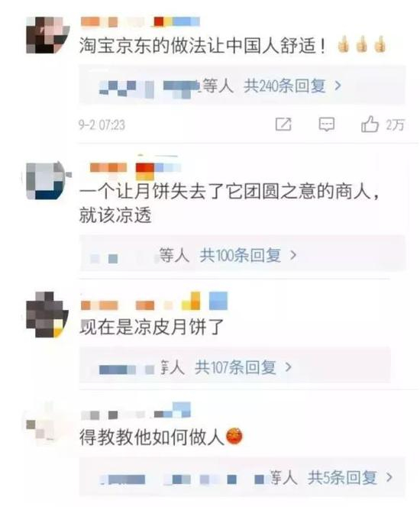Click the 9-2 07:23 timestamp
This screenshot has width=420, height=507.
pos(102,124)
